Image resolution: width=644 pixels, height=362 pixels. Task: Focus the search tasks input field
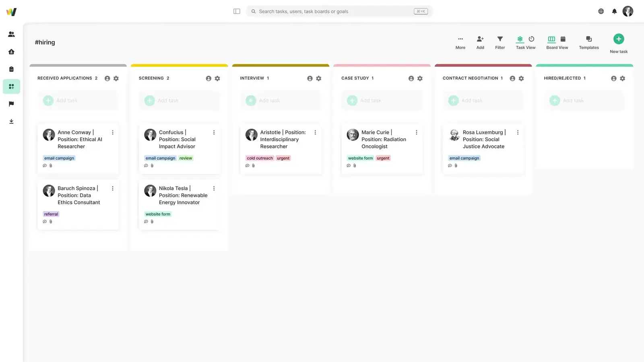tap(334, 11)
